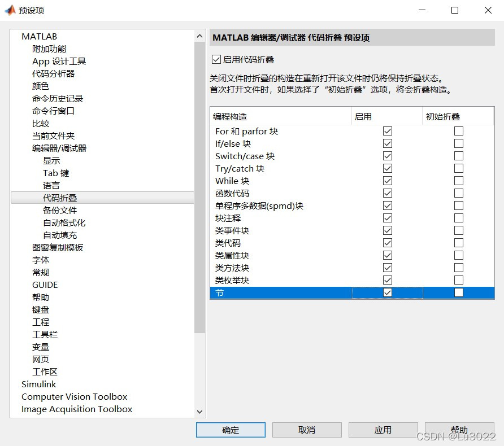504x446 pixels.
Task: Open 工具栏 preferences
Action: [45, 335]
